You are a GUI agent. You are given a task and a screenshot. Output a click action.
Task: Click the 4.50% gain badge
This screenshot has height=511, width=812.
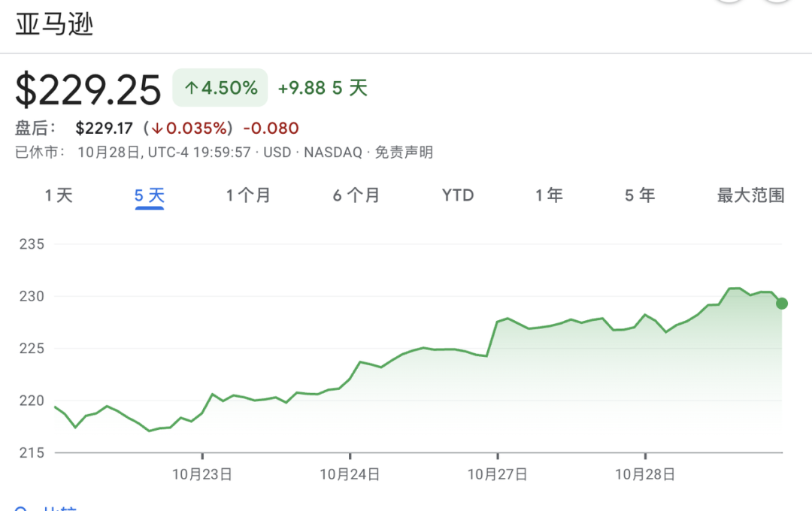(220, 88)
